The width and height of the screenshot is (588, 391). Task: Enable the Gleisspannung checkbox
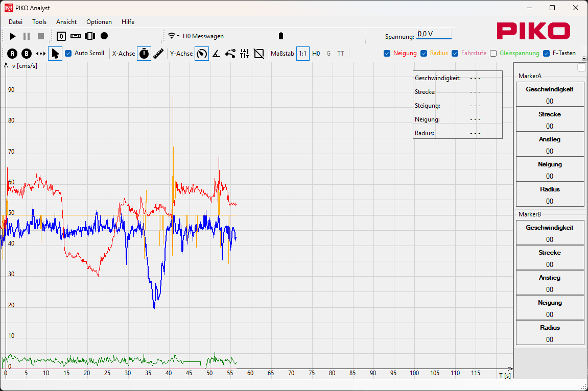[493, 53]
